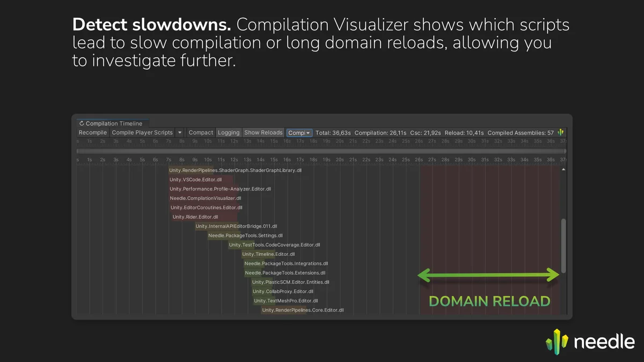
Task: Click the horizontal timeline zoom slider bar
Action: (x=321, y=151)
